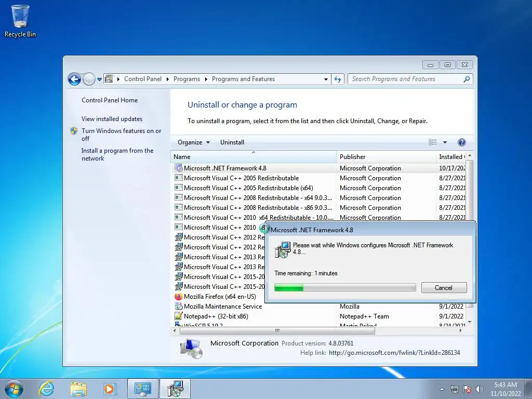The image size is (532, 399).
Task: Click the Action Center flag tray icon
Action: [x=467, y=389]
